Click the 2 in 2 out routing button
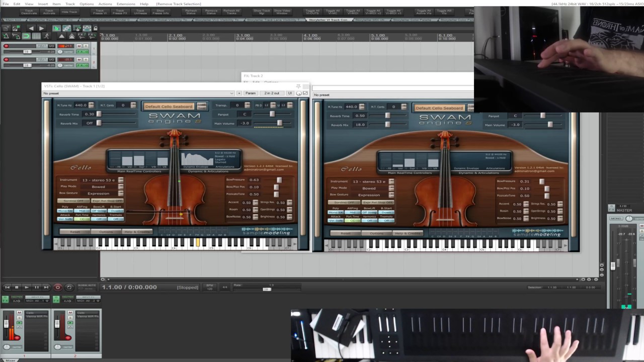 coord(272,93)
